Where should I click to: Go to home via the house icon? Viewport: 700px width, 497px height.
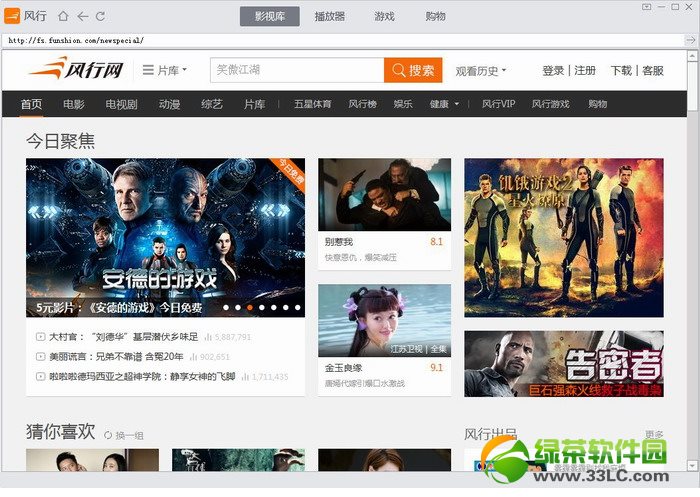(x=63, y=17)
